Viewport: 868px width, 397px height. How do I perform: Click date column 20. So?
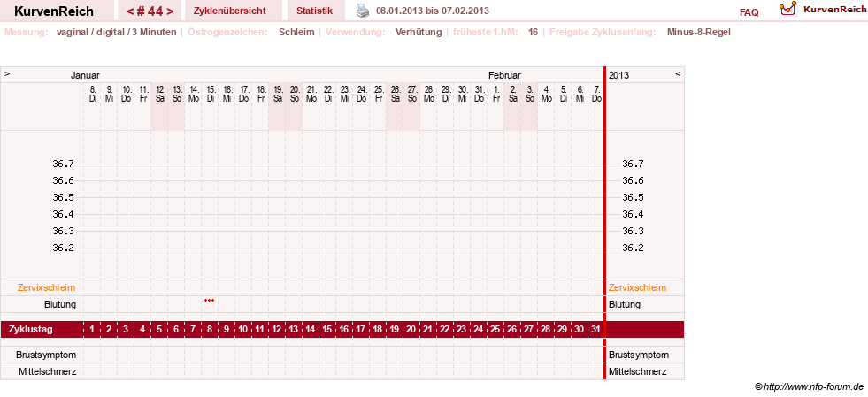(294, 94)
